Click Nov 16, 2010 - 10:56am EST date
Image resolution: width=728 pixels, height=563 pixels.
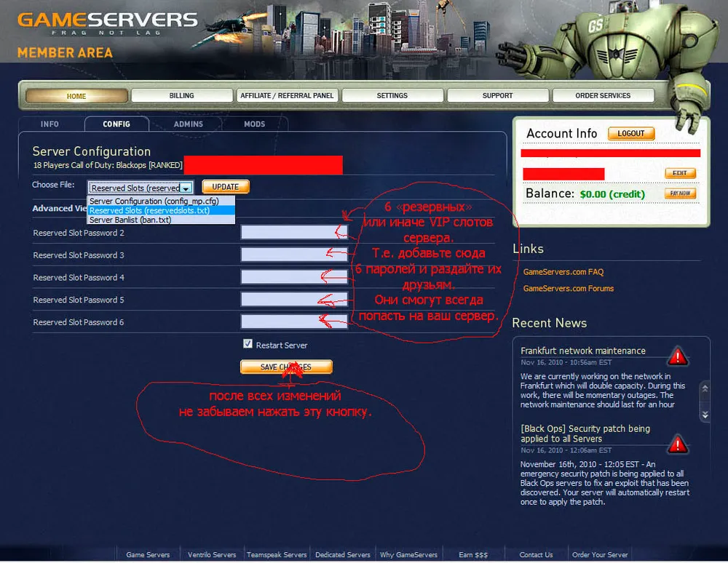566,362
